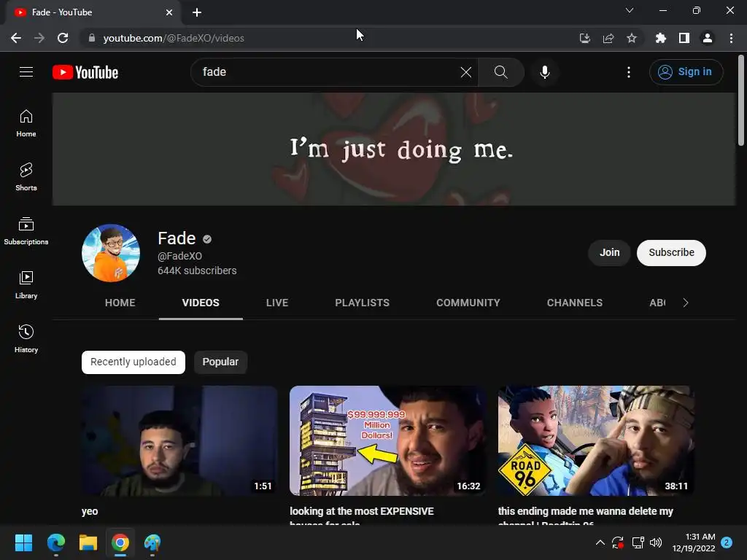
Task: Click the @FadeXO channel handle
Action: point(179,256)
